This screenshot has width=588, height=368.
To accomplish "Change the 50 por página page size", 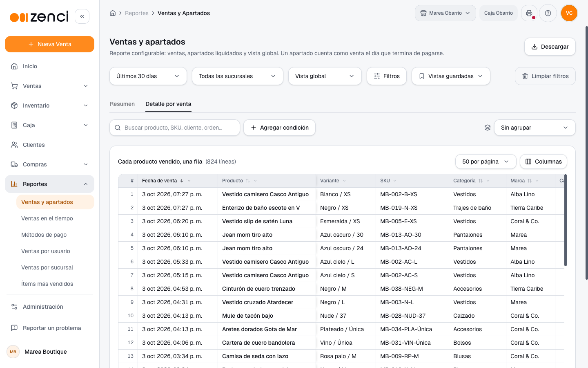I will [x=486, y=162].
